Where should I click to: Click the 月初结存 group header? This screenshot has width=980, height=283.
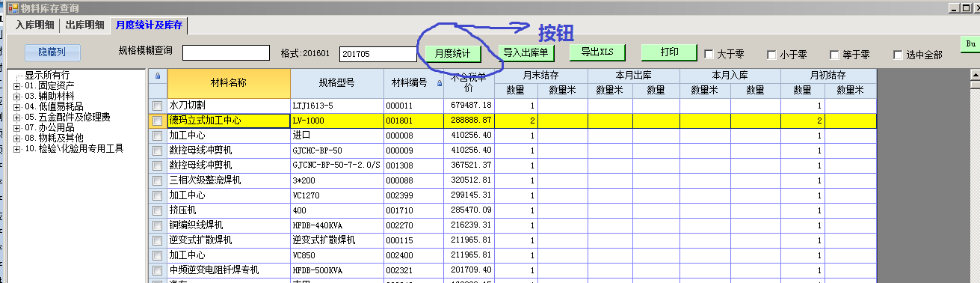tap(828, 76)
